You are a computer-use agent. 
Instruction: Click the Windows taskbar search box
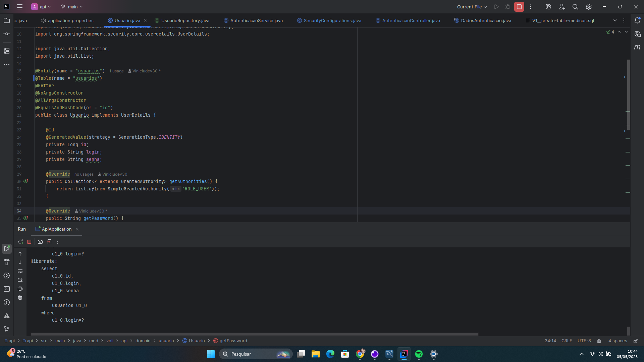(x=256, y=354)
